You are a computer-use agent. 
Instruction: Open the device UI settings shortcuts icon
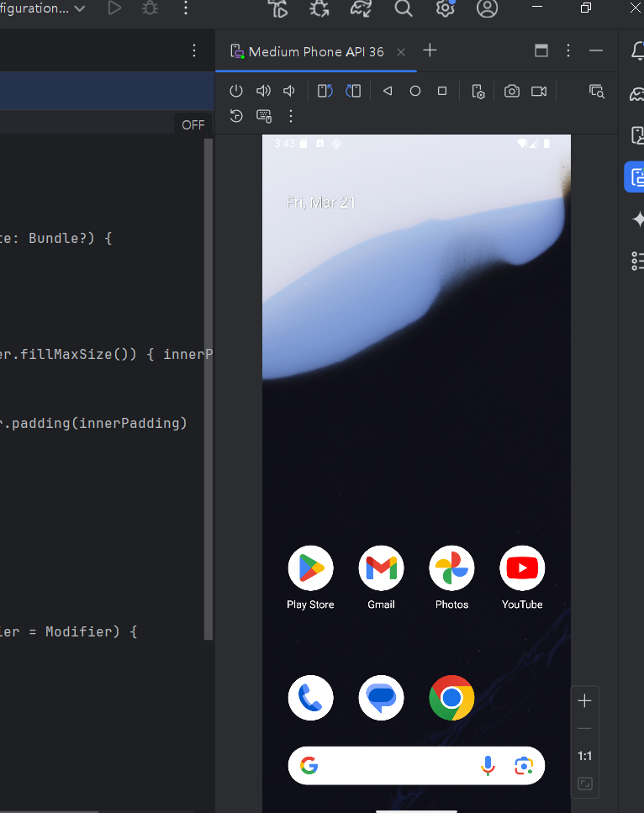pyautogui.click(x=478, y=92)
